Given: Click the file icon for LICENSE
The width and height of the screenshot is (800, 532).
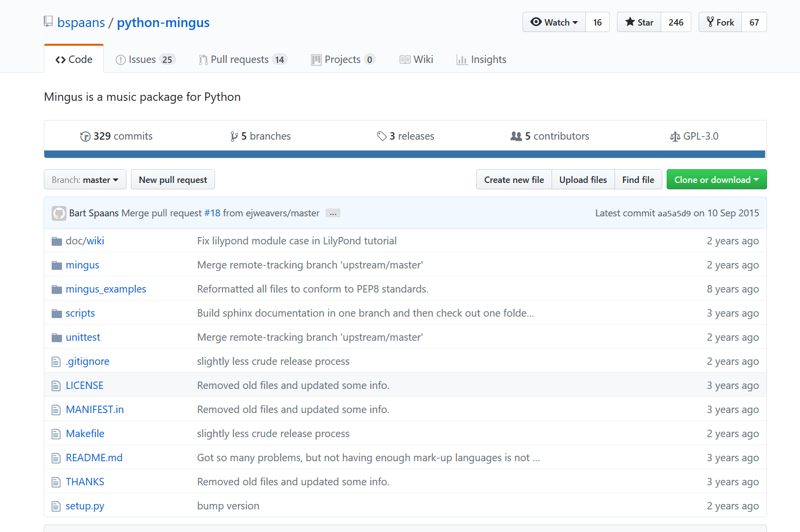Looking at the screenshot, I should [56, 386].
